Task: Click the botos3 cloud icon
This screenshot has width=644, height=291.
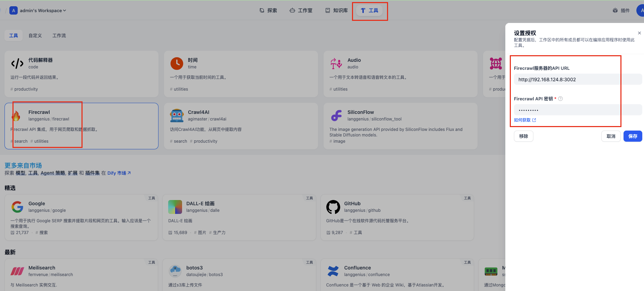Action: pos(175,271)
